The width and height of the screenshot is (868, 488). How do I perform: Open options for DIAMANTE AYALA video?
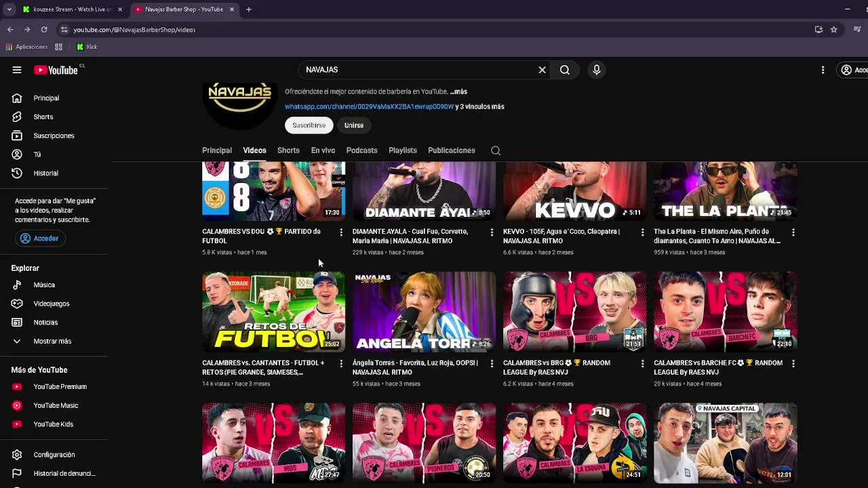click(x=492, y=232)
